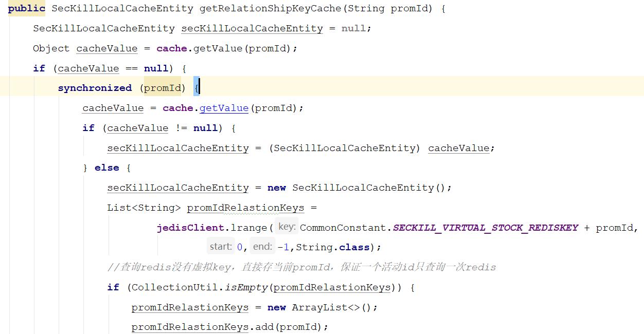Click highlighted promId inside synchronized parentheses
This screenshot has width=644, height=334.
(163, 88)
